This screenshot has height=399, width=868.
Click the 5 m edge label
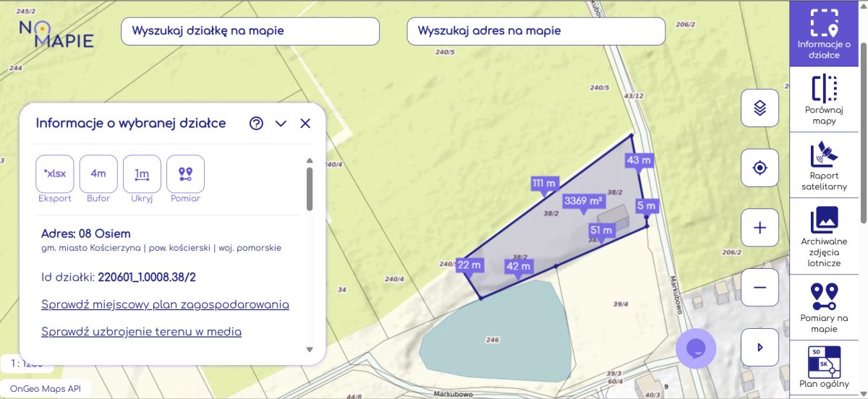(647, 206)
